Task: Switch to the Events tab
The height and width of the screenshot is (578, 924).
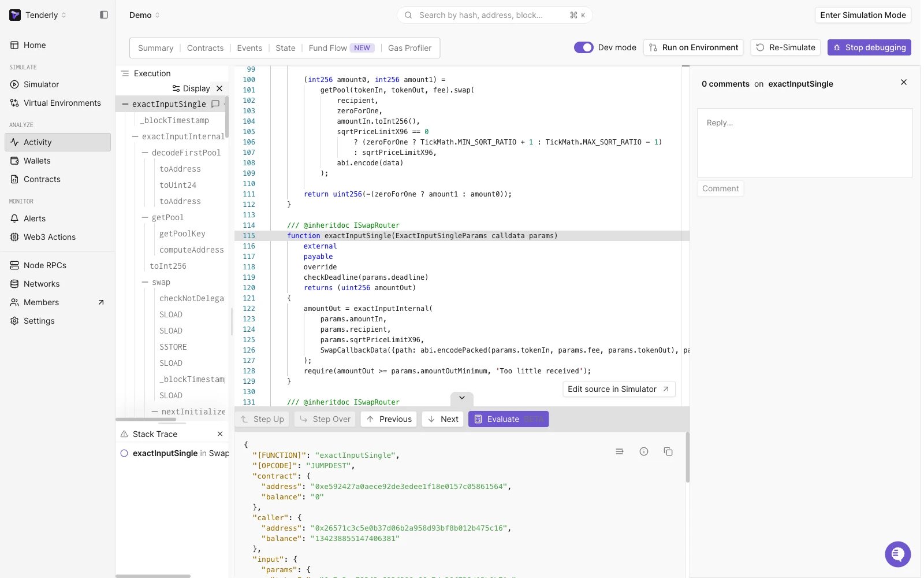Action: [249, 48]
